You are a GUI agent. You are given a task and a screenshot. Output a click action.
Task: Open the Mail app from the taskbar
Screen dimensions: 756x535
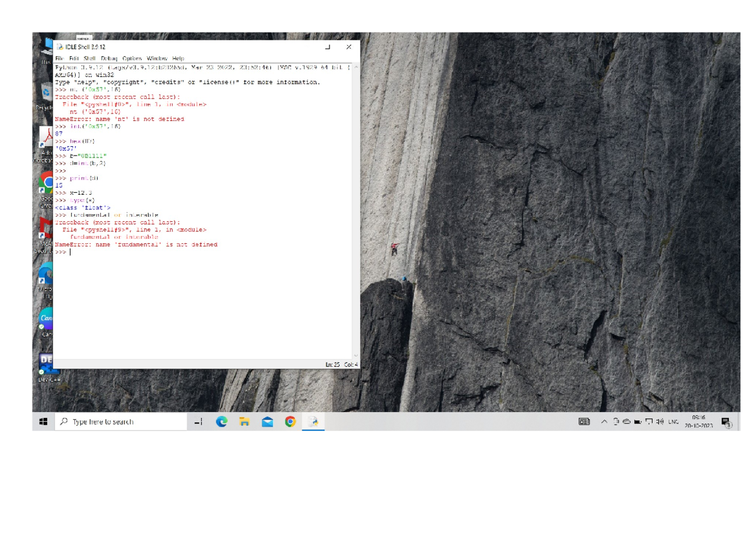pos(267,422)
